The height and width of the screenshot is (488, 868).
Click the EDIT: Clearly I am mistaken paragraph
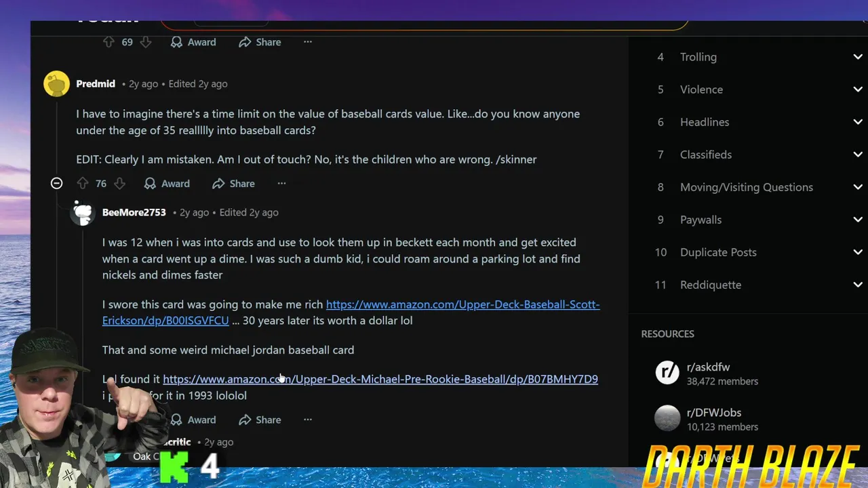(x=307, y=159)
